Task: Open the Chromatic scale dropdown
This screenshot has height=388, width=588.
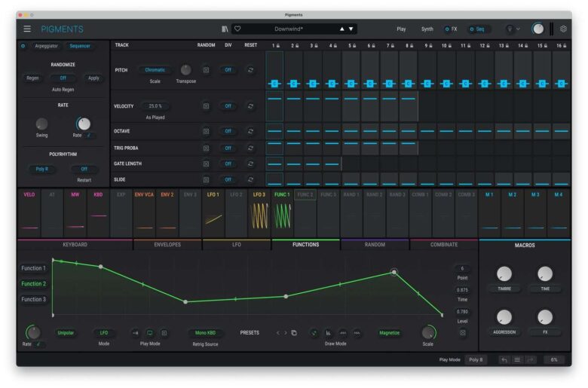Action: [155, 69]
